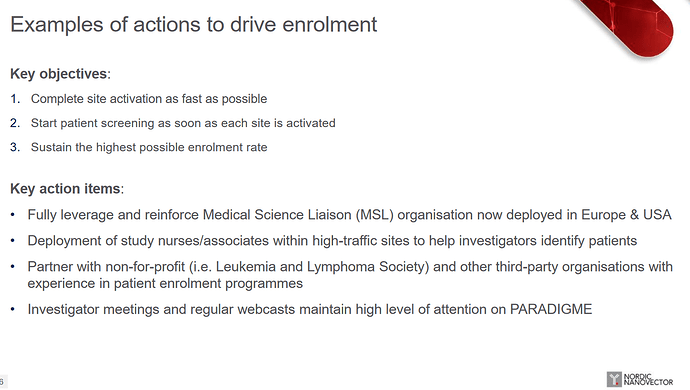This screenshot has height=390, width=690.
Task: Click the 'Partner with non-for-profit' bullet line
Action: [350, 267]
